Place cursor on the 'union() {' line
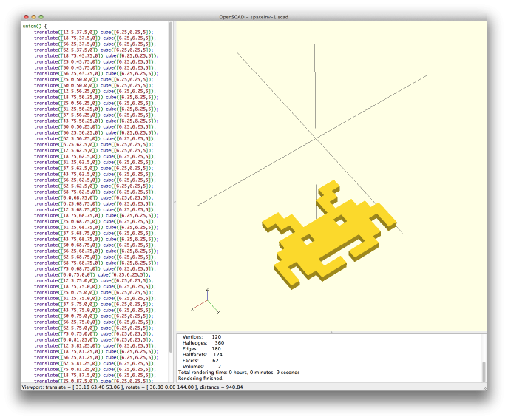The height and width of the screenshot is (420, 508). coord(35,27)
